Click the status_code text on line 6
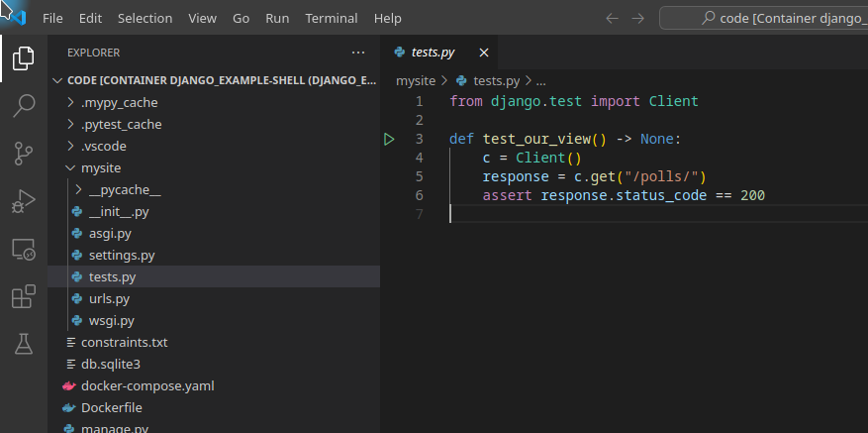The height and width of the screenshot is (433, 868). coord(661,196)
